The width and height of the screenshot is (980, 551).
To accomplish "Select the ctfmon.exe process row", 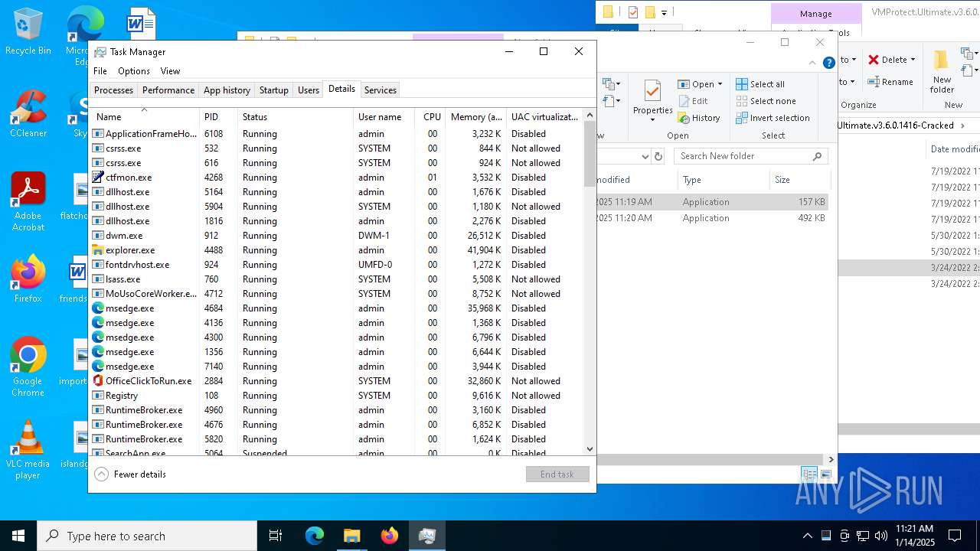I will click(x=337, y=178).
